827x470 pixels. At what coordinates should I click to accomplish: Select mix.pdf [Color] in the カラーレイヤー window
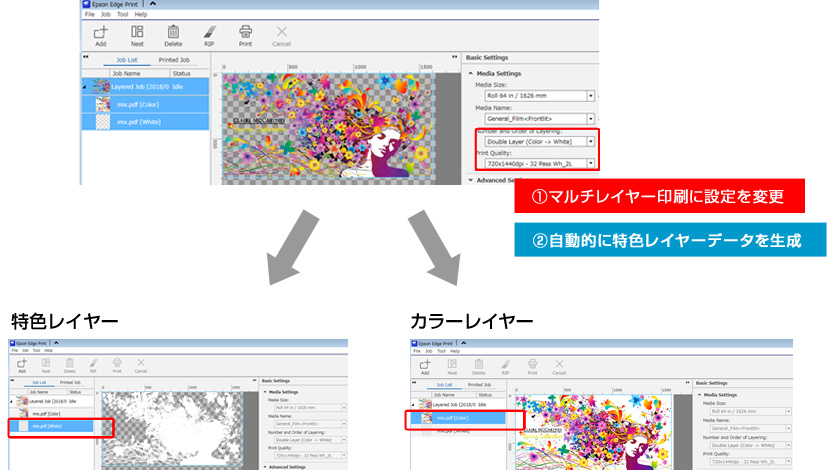(457, 418)
